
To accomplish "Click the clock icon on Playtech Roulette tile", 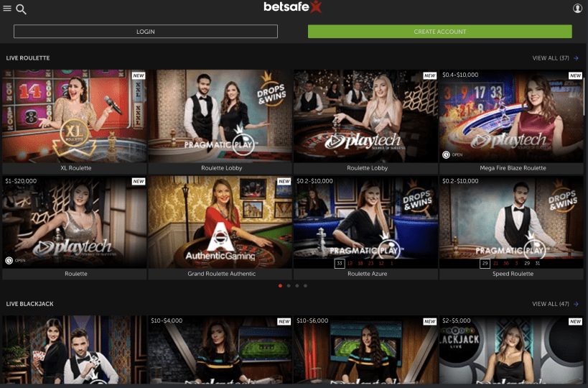I will click(x=9, y=260).
